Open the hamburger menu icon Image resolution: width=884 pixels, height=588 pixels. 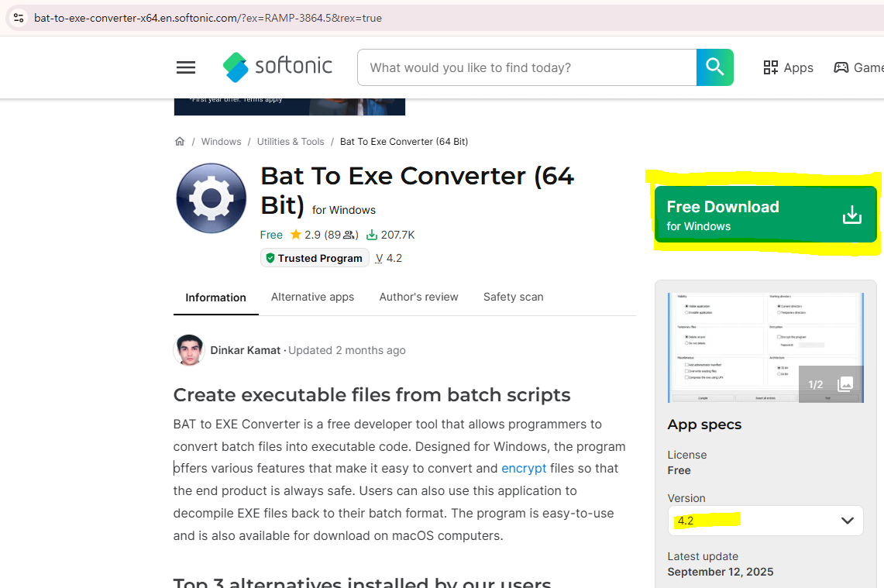pyautogui.click(x=185, y=67)
